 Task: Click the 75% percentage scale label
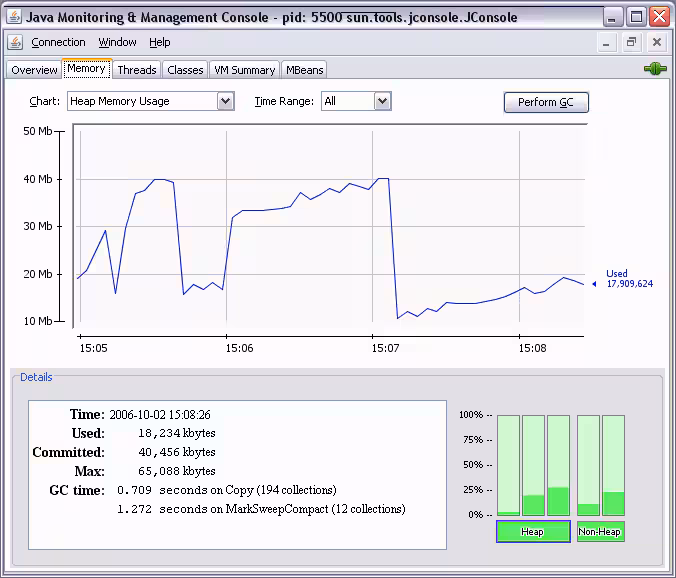click(473, 440)
